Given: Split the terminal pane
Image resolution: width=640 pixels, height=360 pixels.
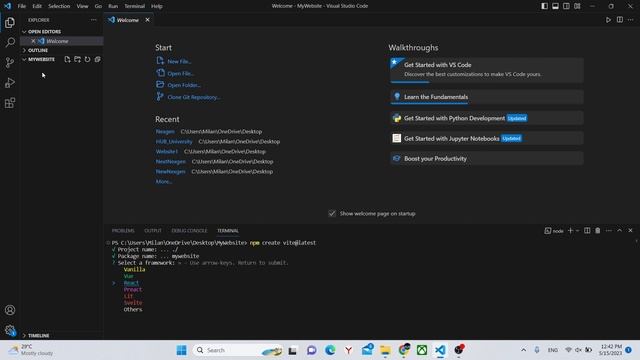Looking at the screenshot, I should (x=587, y=231).
